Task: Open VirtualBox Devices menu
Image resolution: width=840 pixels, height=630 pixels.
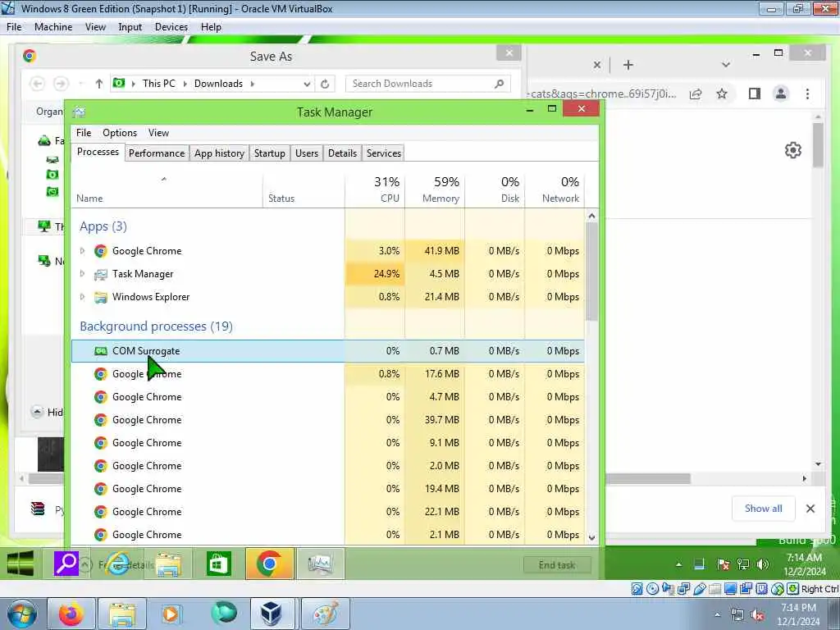Action: 171,27
